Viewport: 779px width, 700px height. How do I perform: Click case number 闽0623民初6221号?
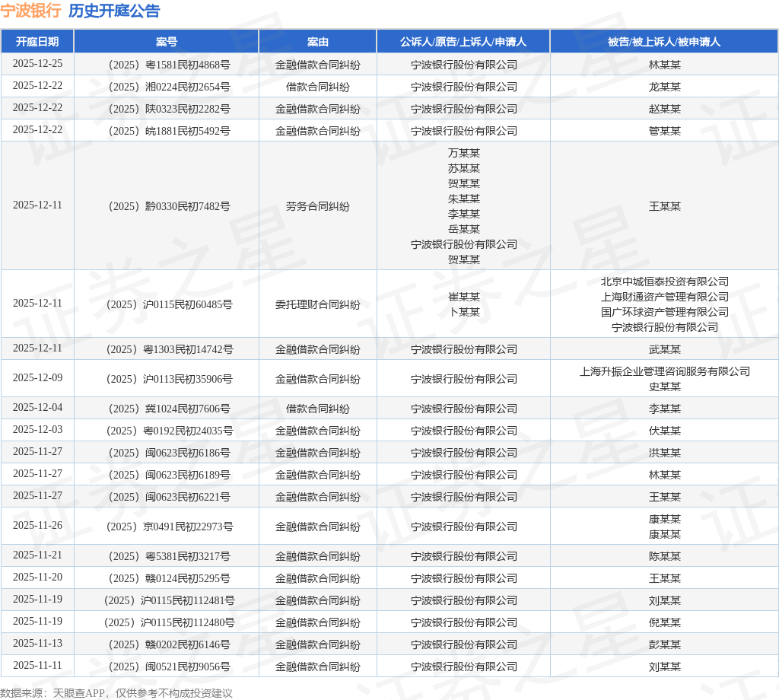(170, 497)
